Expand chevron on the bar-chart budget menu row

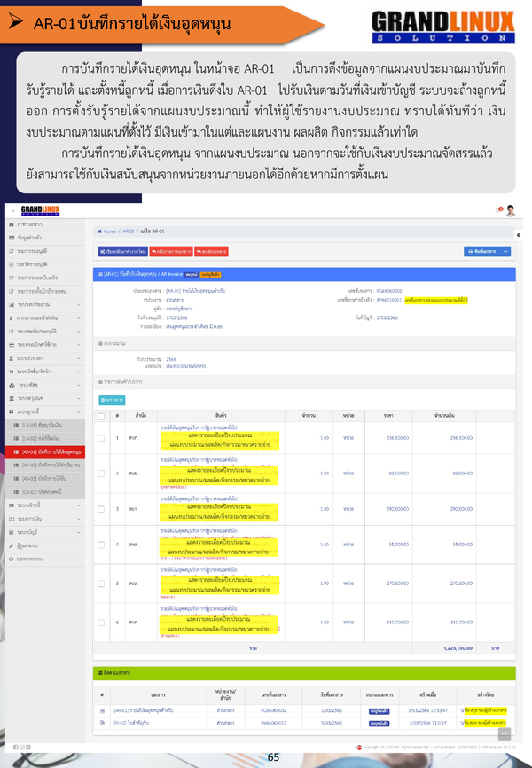pyautogui.click(x=79, y=305)
